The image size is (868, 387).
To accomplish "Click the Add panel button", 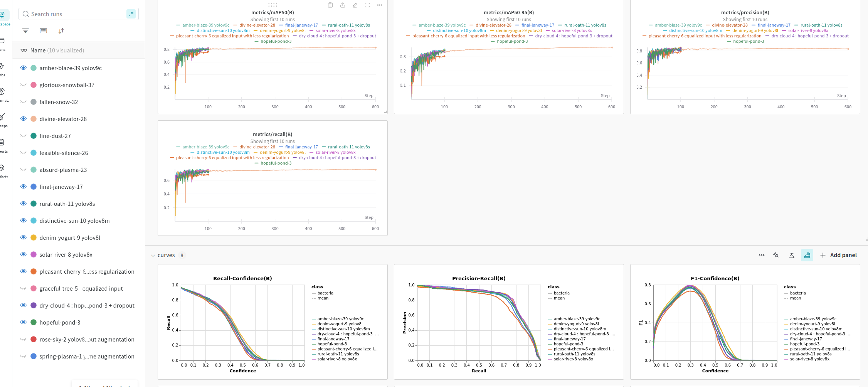I will click(838, 255).
